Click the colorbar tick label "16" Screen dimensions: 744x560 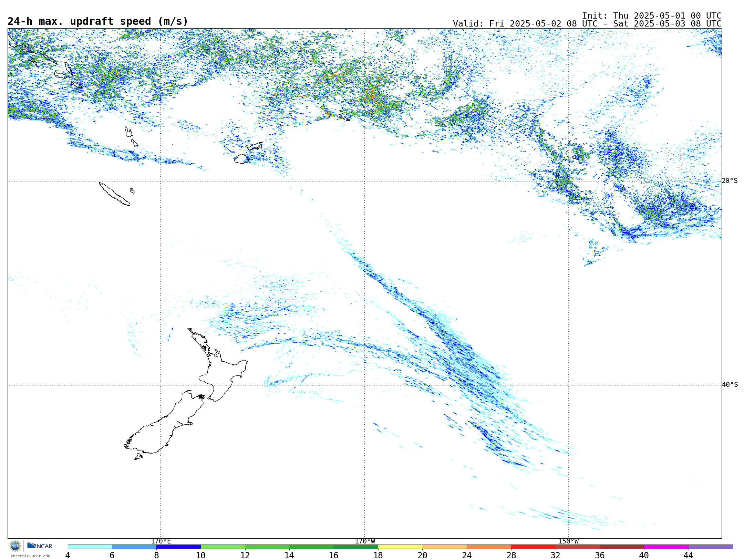pos(334,556)
